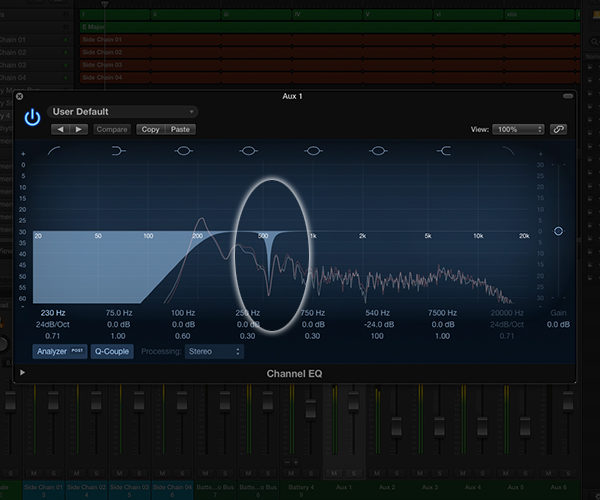Click the Paste button
Screen dimensions: 600x500
click(180, 129)
